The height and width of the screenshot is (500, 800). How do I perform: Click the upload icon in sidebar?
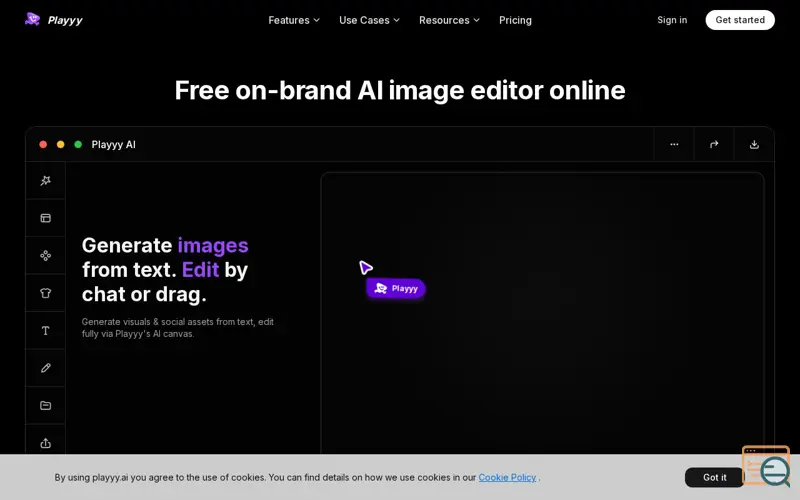[x=45, y=443]
